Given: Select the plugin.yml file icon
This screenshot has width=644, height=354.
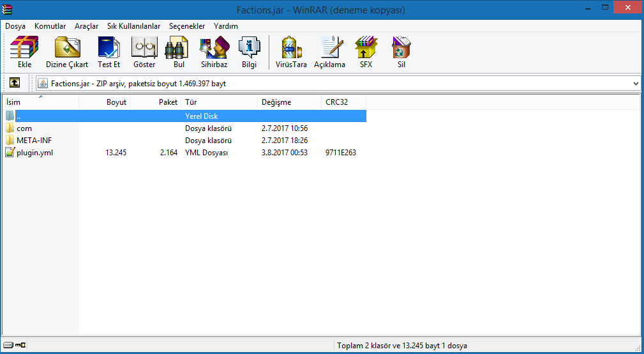Looking at the screenshot, I should [x=10, y=153].
